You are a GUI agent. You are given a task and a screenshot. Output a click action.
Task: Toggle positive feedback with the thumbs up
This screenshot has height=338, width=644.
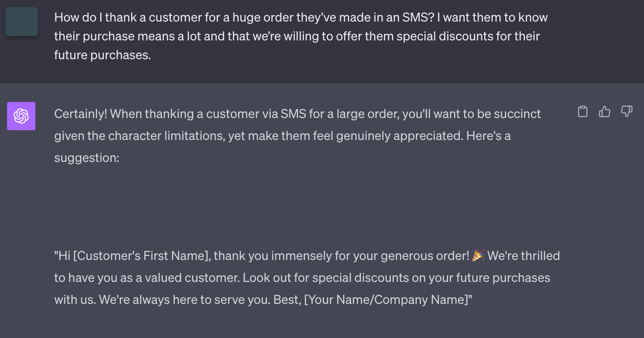tap(604, 112)
